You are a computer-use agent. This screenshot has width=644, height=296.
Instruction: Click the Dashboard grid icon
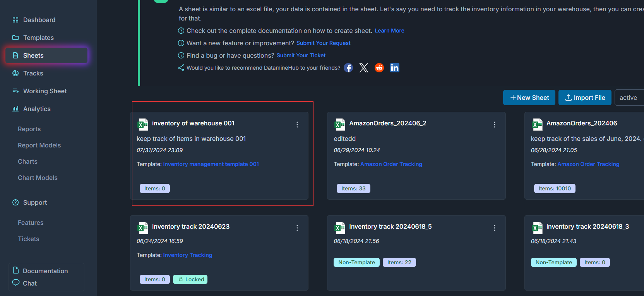[x=15, y=20]
